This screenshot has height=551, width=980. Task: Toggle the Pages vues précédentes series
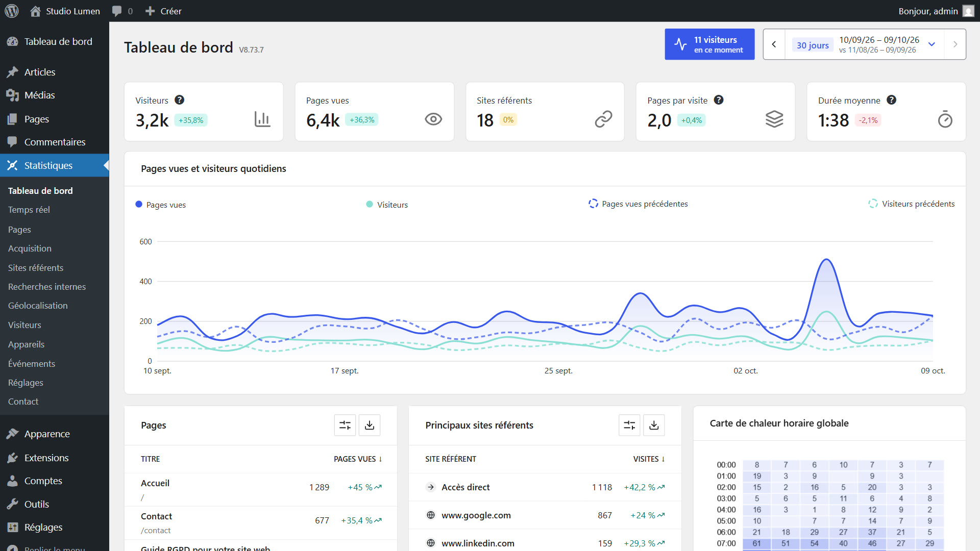point(638,204)
